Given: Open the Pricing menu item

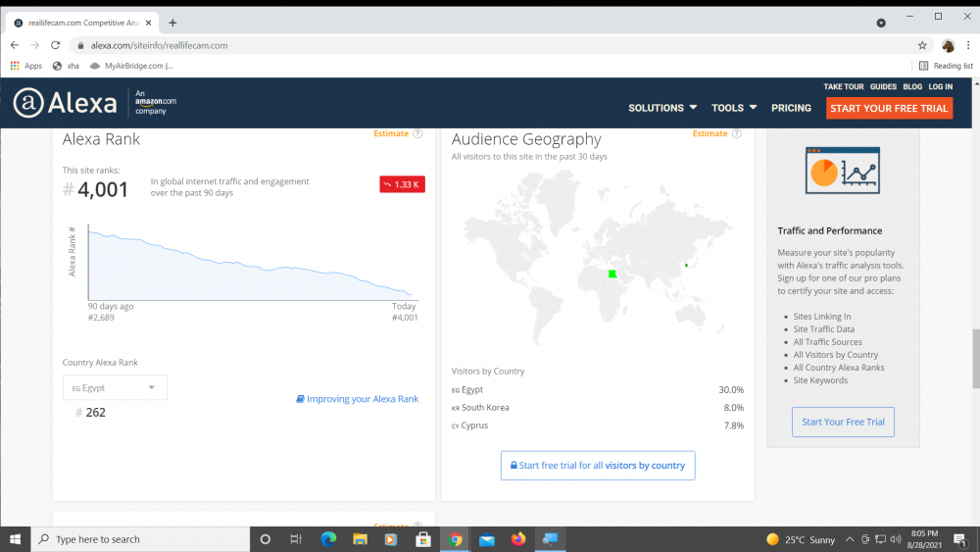Looking at the screenshot, I should [x=791, y=108].
